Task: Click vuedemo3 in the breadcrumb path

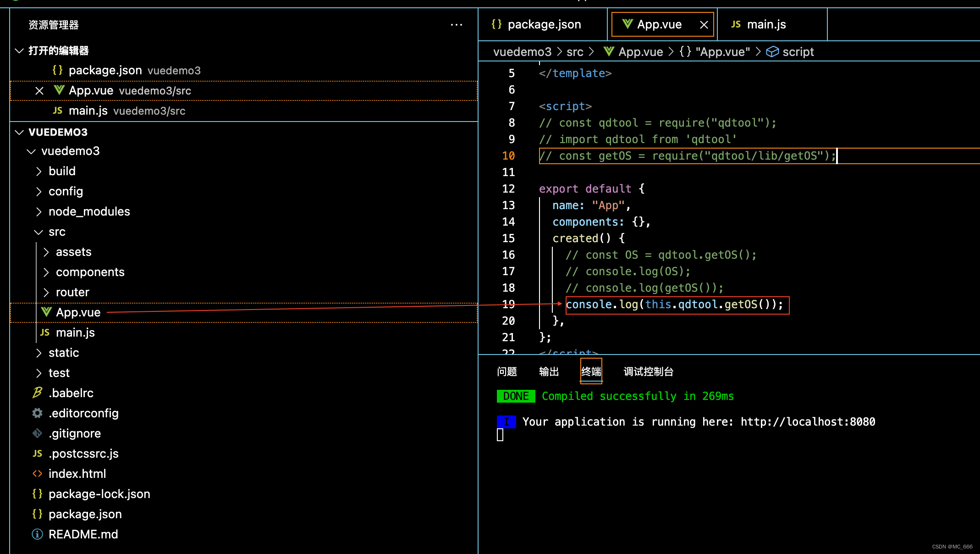Action: point(523,52)
